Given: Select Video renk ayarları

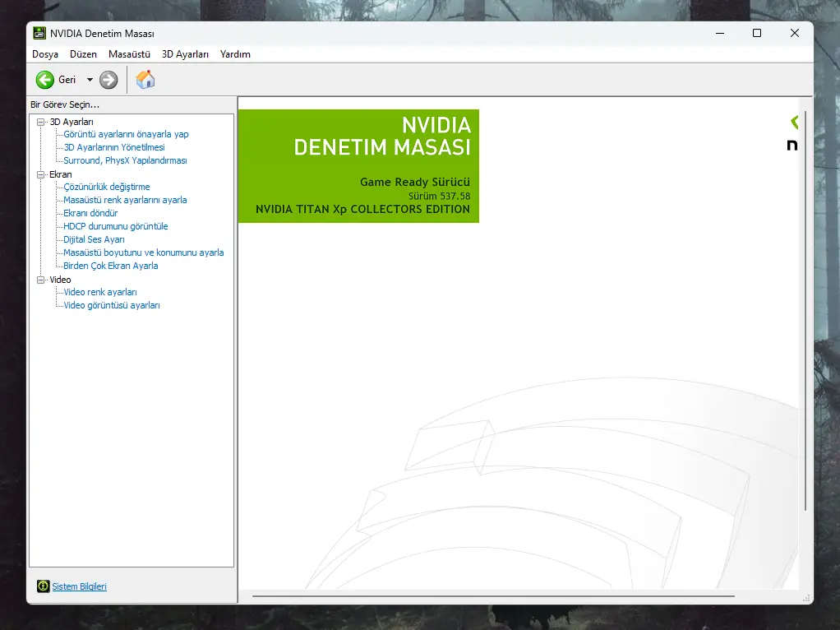Looking at the screenshot, I should point(100,292).
